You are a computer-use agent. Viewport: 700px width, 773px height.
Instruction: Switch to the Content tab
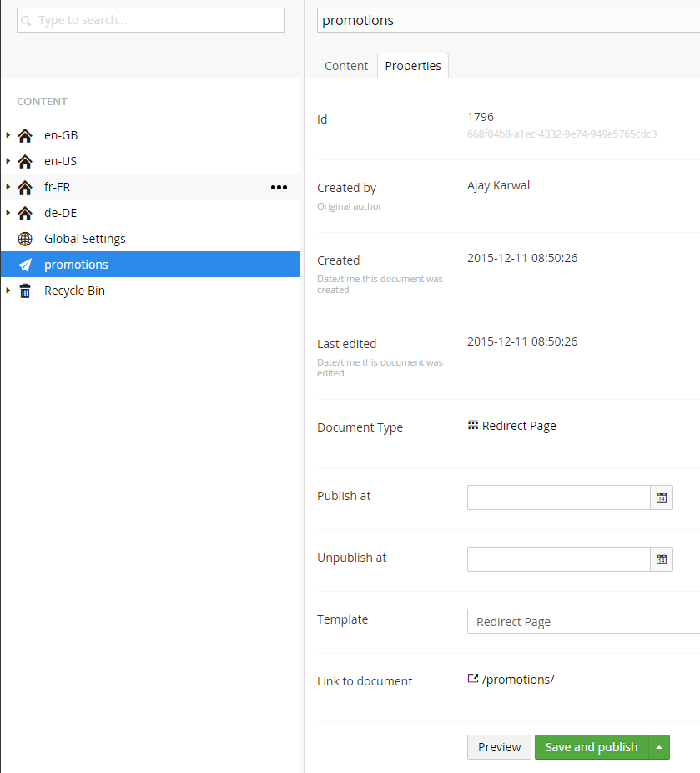pyautogui.click(x=346, y=66)
